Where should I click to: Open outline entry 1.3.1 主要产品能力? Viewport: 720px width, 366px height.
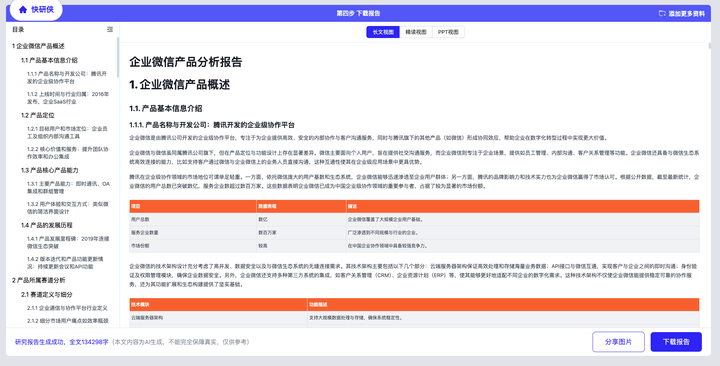(x=68, y=187)
